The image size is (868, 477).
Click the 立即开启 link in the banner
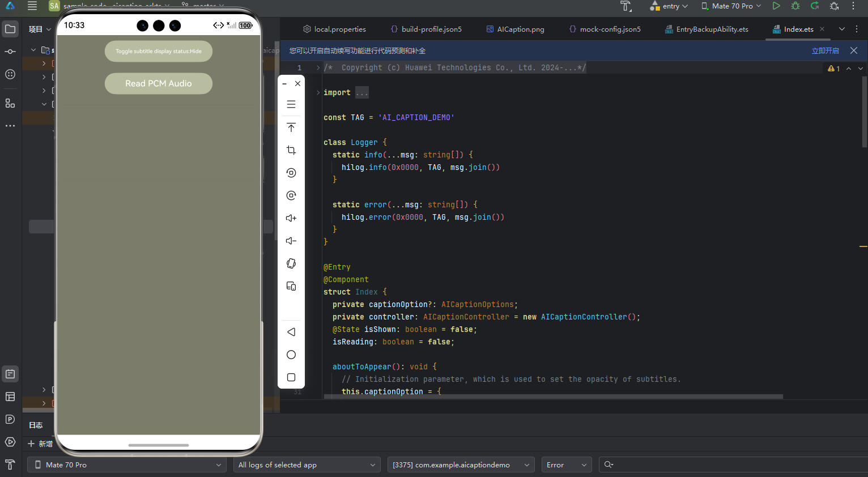coord(825,50)
